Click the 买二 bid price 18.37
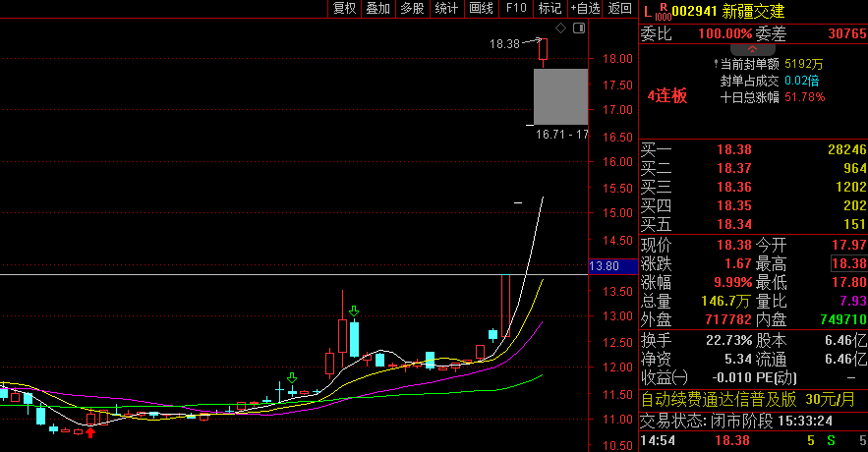 click(734, 168)
